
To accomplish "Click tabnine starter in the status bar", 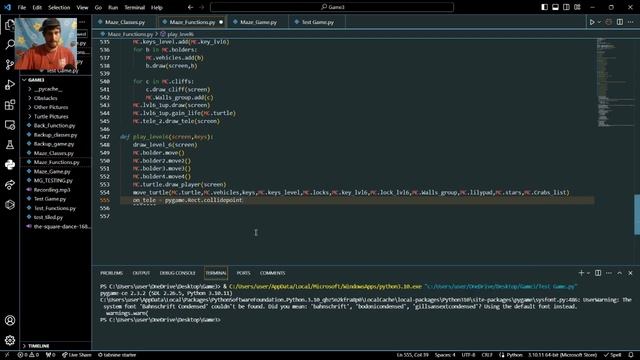I will click(117, 355).
